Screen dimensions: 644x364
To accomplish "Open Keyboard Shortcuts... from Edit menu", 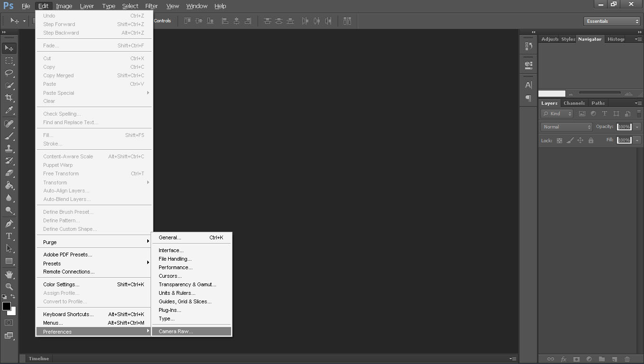I will coord(94,314).
